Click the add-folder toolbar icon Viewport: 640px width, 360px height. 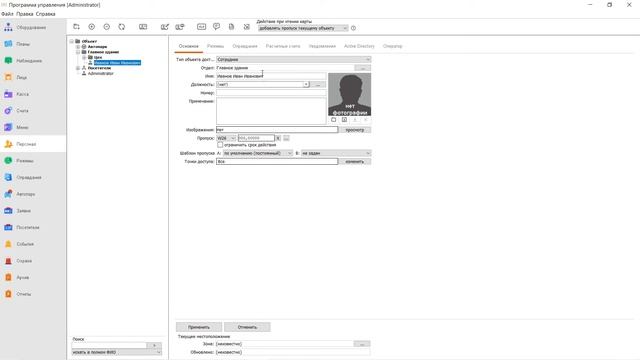pyautogui.click(x=76, y=27)
